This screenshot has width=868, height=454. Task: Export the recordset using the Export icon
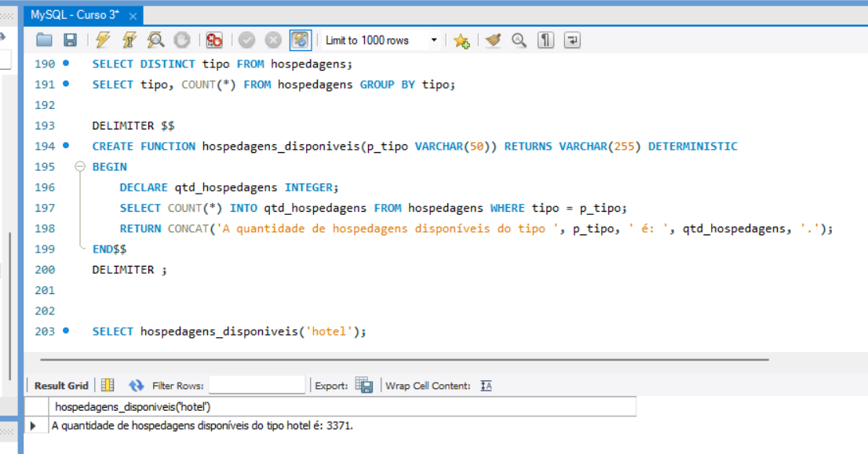363,385
